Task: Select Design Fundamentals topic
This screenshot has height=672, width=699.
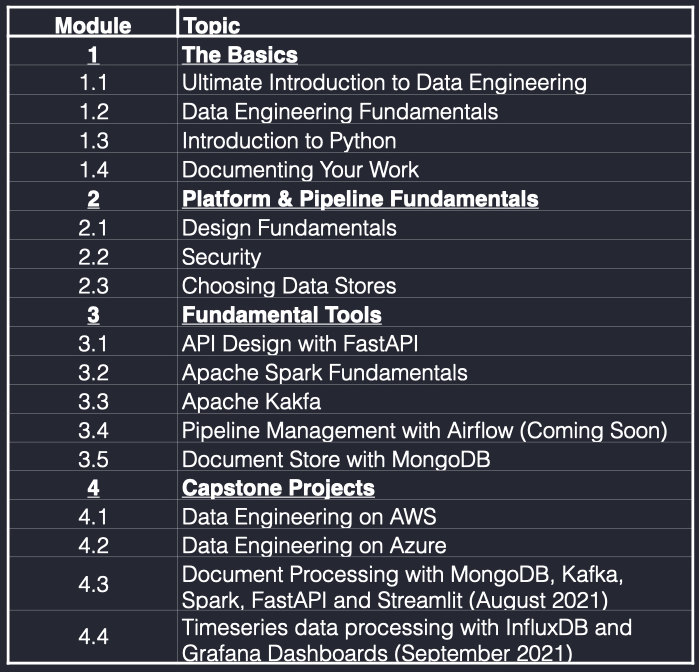Action: [x=289, y=228]
